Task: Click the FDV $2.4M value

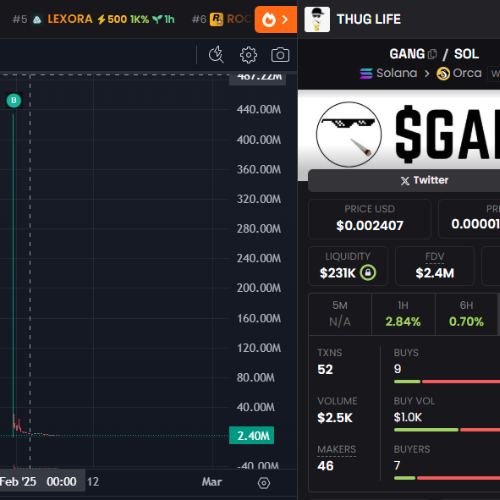Action: 435,273
